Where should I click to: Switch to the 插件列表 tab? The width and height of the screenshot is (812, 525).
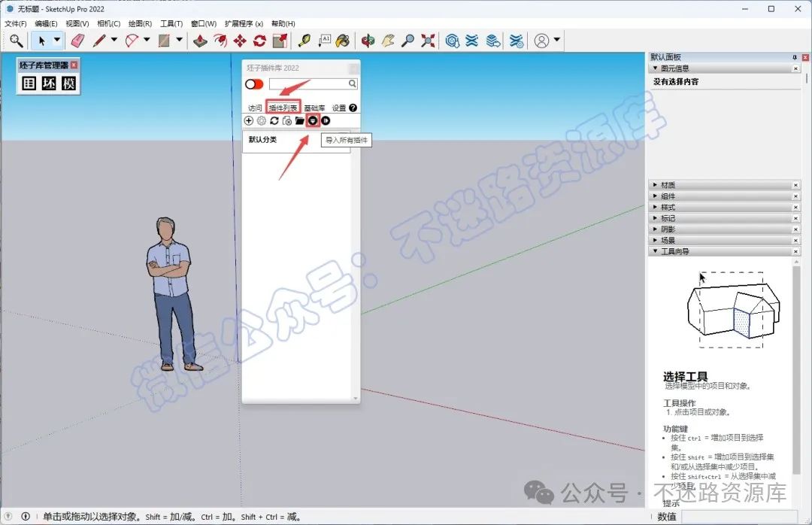(x=283, y=108)
